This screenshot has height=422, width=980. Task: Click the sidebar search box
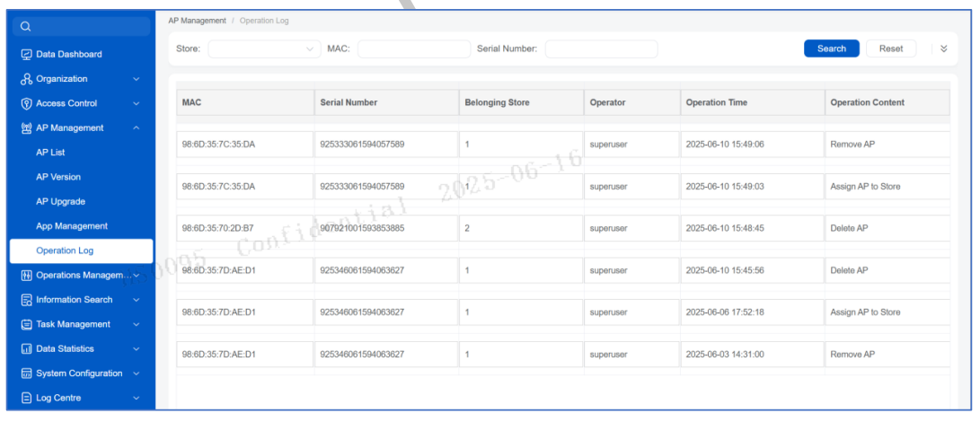[x=82, y=26]
